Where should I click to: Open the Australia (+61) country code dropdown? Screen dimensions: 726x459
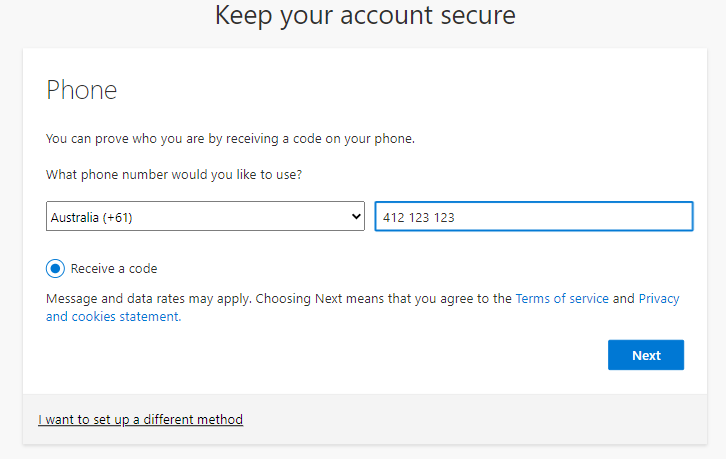[205, 216]
